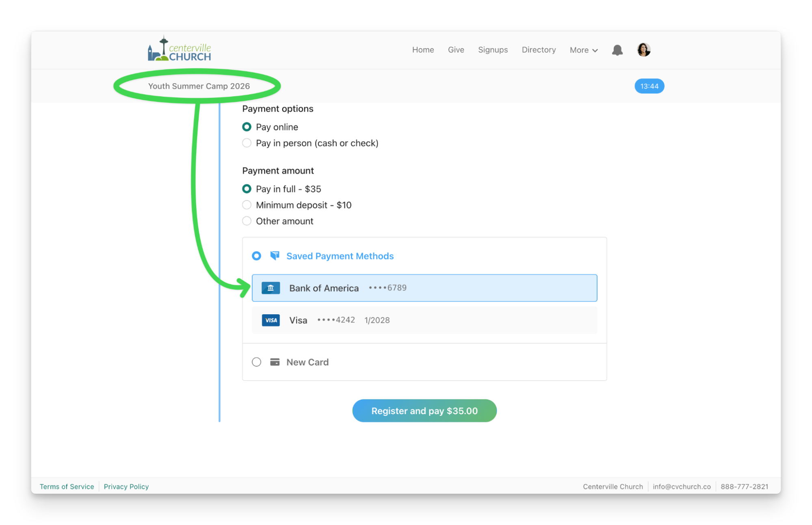Select the New Card radio button
This screenshot has width=812, height=525.
256,362
